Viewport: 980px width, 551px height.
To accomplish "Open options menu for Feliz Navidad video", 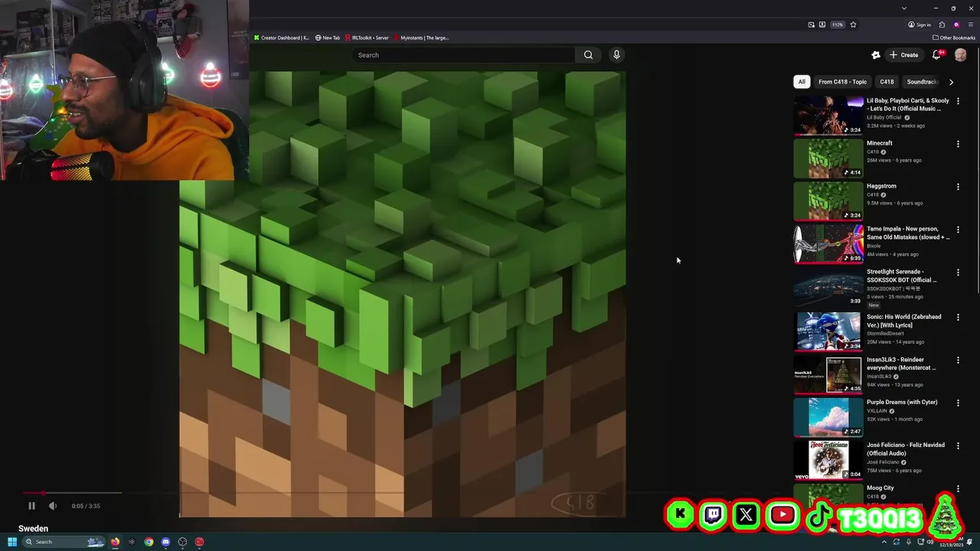I will (x=958, y=445).
